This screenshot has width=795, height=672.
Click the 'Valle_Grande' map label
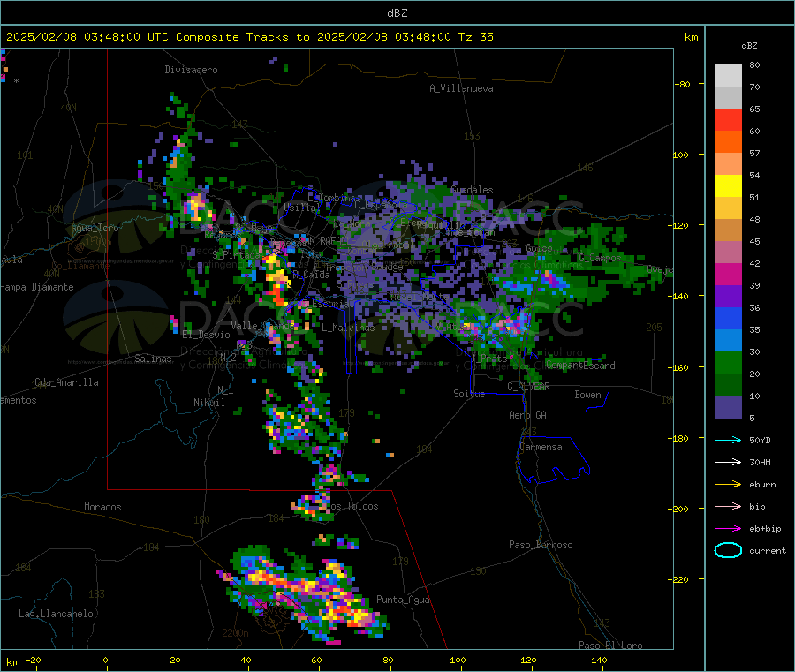coord(263,326)
